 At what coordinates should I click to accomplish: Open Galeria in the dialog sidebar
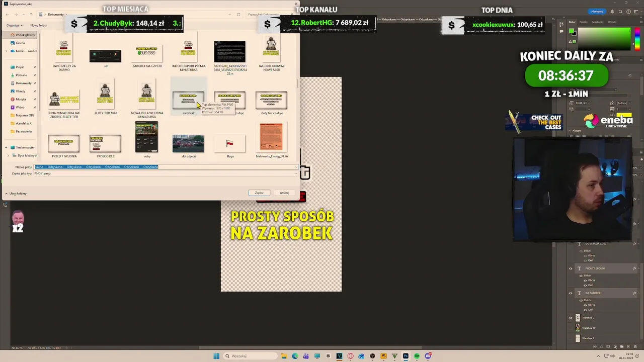pyautogui.click(x=21, y=43)
